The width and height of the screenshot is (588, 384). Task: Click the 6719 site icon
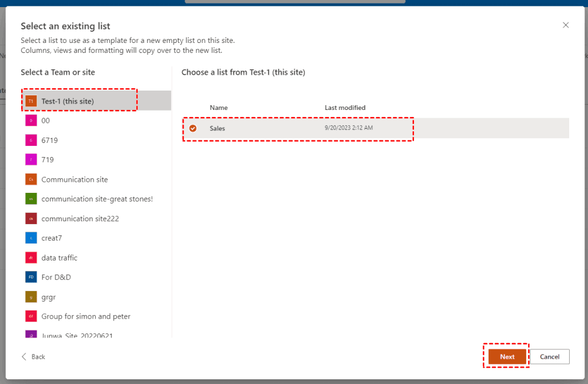31,141
